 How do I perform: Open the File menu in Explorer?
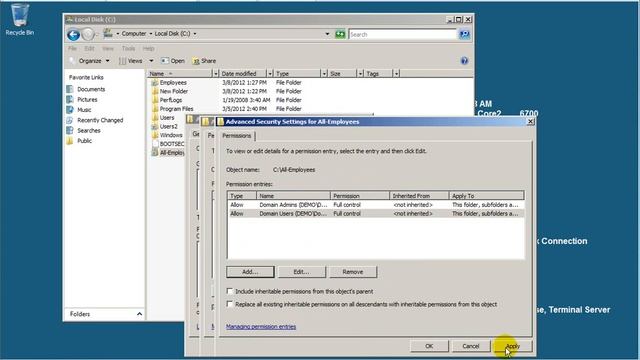[x=72, y=48]
